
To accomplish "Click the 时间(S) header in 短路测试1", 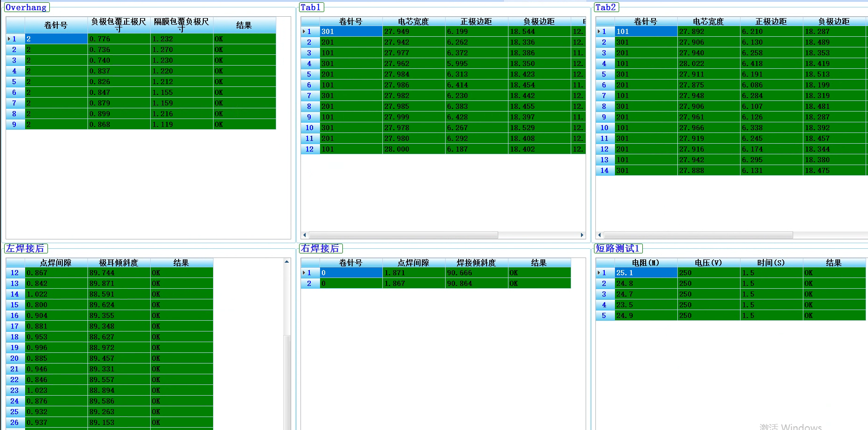I will pyautogui.click(x=772, y=263).
